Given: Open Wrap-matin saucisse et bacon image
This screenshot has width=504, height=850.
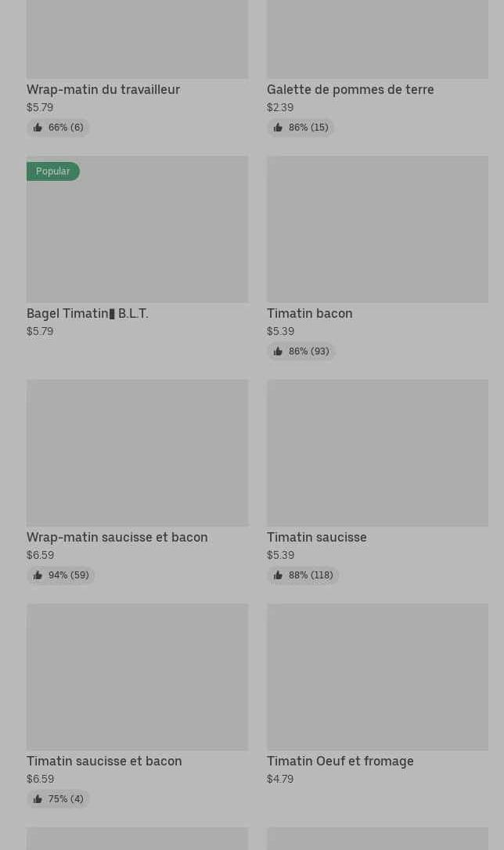Looking at the screenshot, I should click(138, 453).
